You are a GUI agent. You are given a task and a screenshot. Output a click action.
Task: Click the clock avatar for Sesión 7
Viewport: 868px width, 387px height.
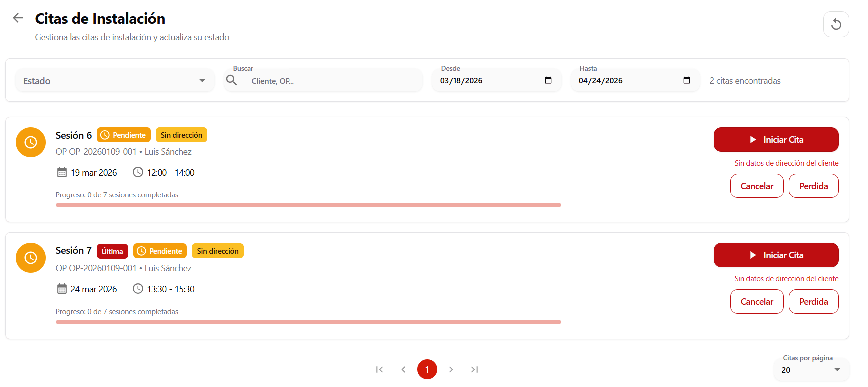click(x=31, y=258)
